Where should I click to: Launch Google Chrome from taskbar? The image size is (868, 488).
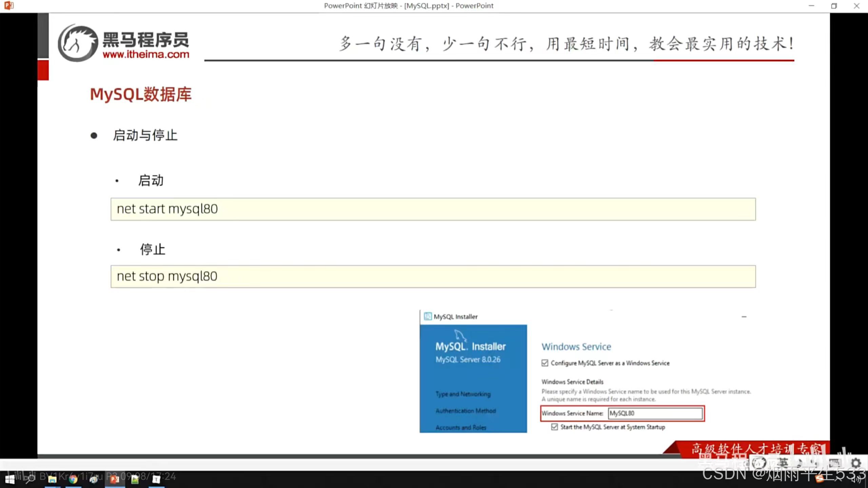pos(73,479)
